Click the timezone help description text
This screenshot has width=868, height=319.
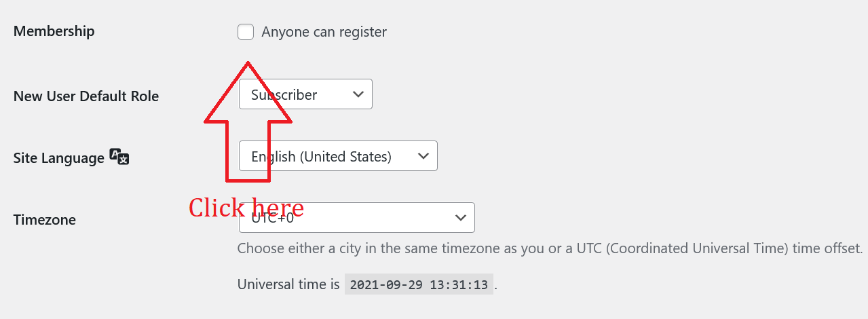point(550,248)
